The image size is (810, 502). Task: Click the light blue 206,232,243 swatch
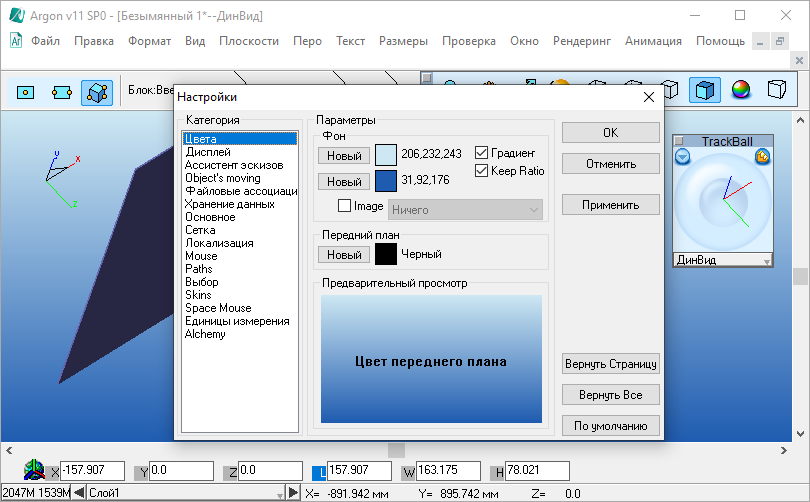click(385, 154)
